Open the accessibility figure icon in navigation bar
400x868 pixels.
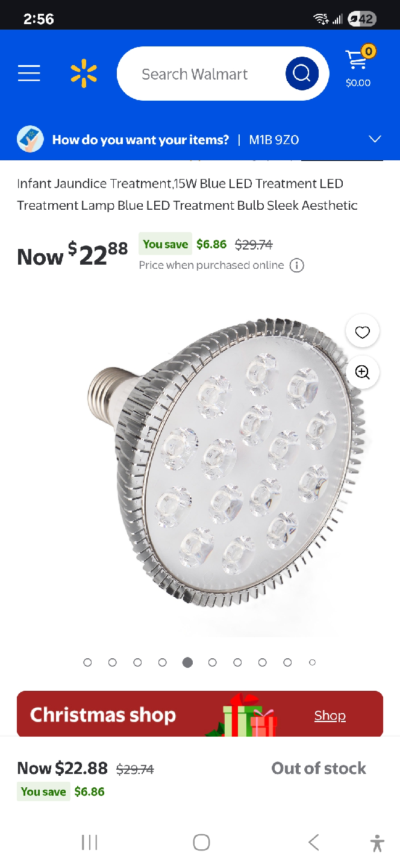(x=378, y=842)
